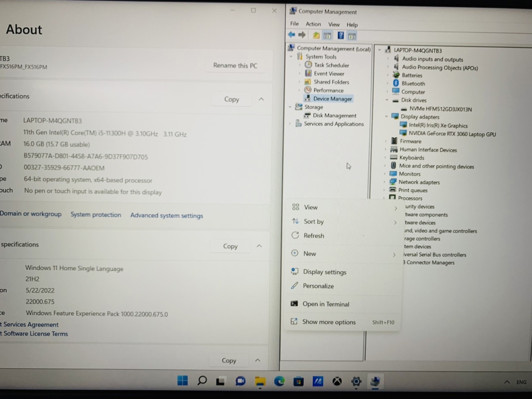The image size is (532, 399).
Task: Open Disk Management under Storage
Action: point(334,116)
